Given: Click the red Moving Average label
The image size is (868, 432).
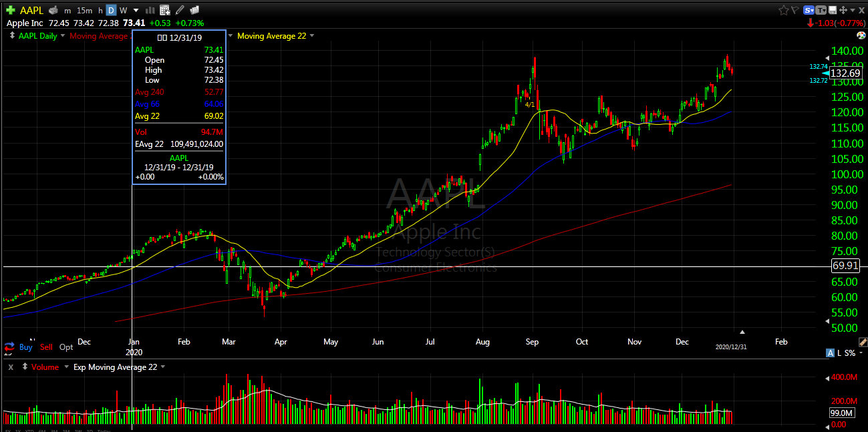Looking at the screenshot, I should [99, 36].
